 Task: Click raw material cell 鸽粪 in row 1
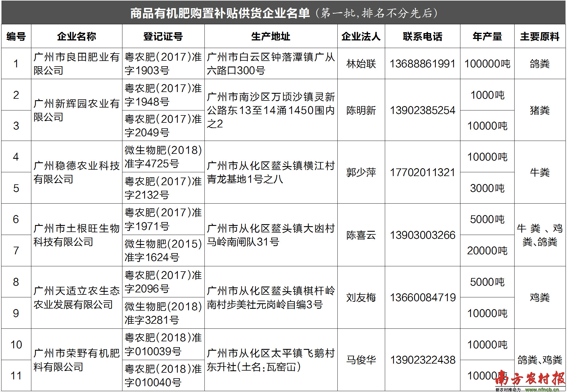[540, 64]
